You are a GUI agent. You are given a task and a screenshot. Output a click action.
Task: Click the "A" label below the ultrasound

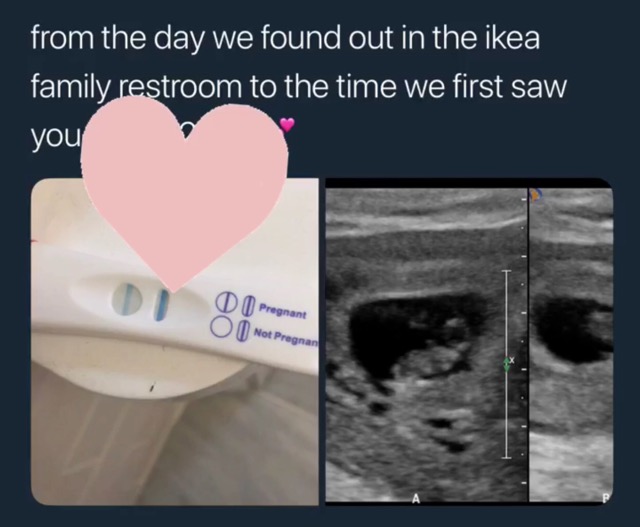(416, 498)
